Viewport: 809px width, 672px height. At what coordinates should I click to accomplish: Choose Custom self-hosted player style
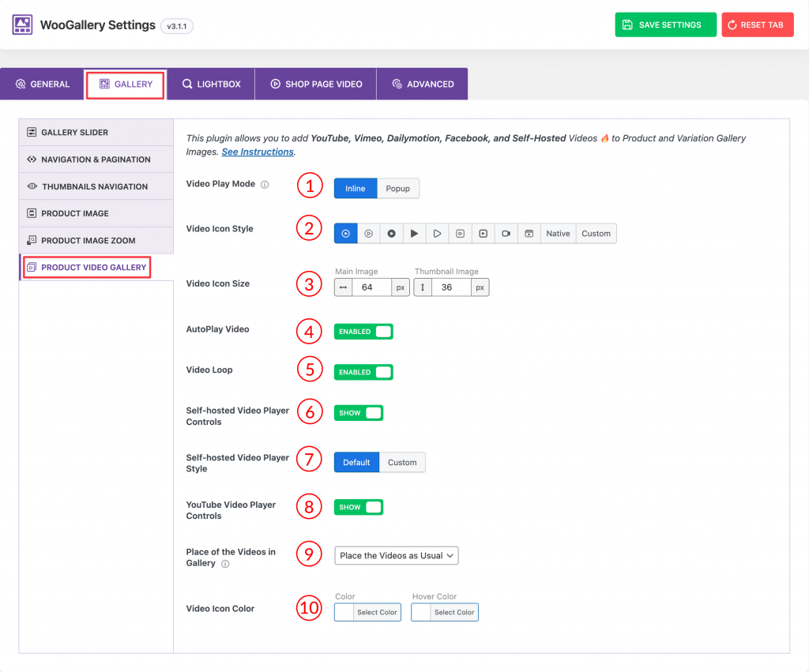point(402,462)
